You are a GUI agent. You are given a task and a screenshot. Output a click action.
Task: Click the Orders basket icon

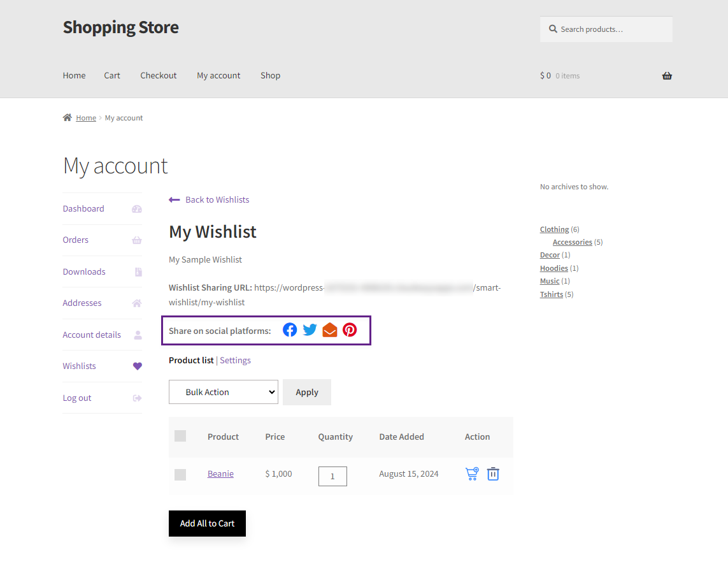(137, 240)
